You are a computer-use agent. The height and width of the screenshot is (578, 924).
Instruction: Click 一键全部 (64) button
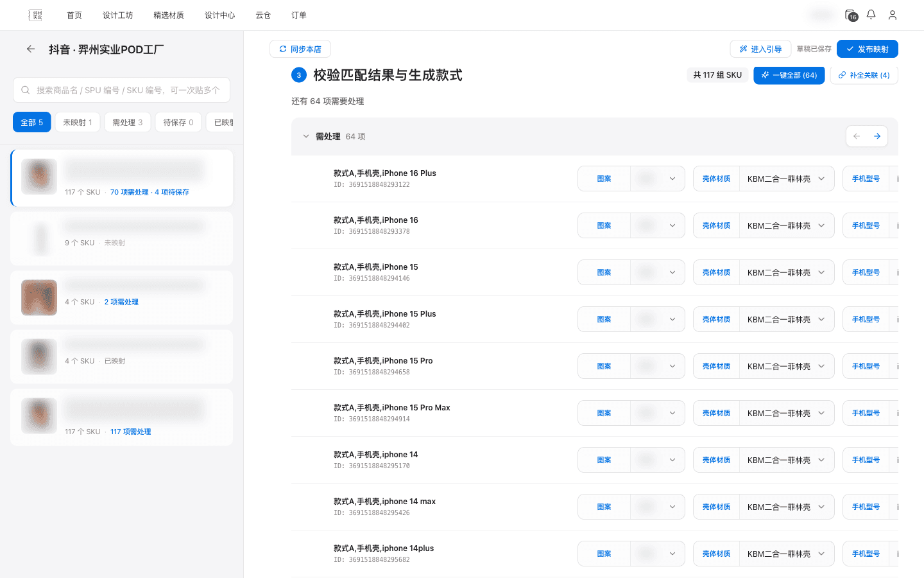pos(789,75)
